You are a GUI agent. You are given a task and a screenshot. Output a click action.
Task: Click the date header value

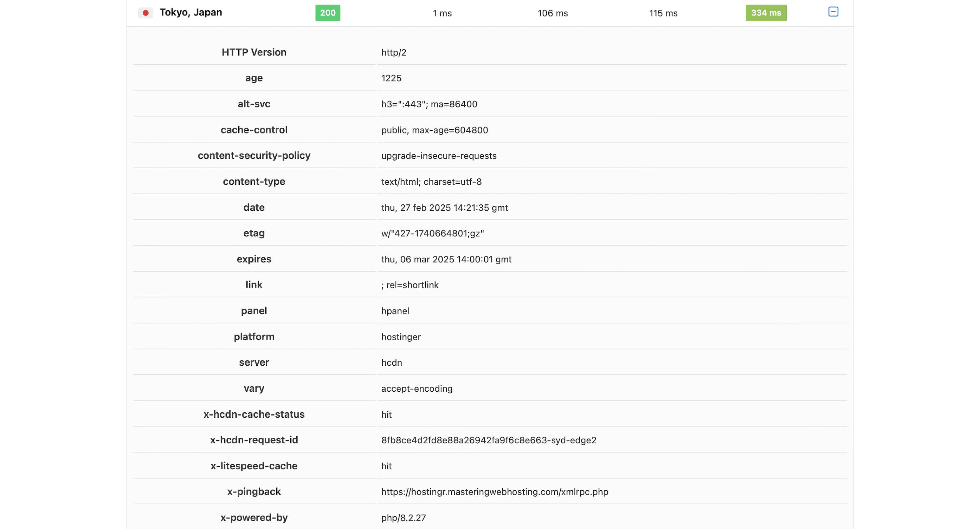444,208
